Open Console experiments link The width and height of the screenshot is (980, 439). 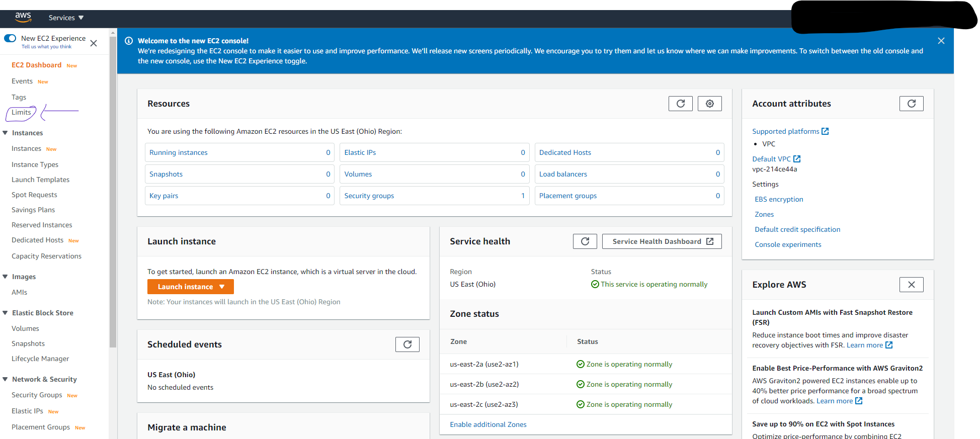(x=788, y=244)
